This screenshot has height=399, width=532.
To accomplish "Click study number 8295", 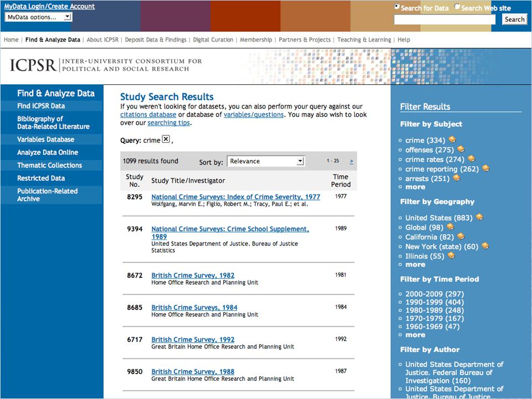I will [135, 197].
